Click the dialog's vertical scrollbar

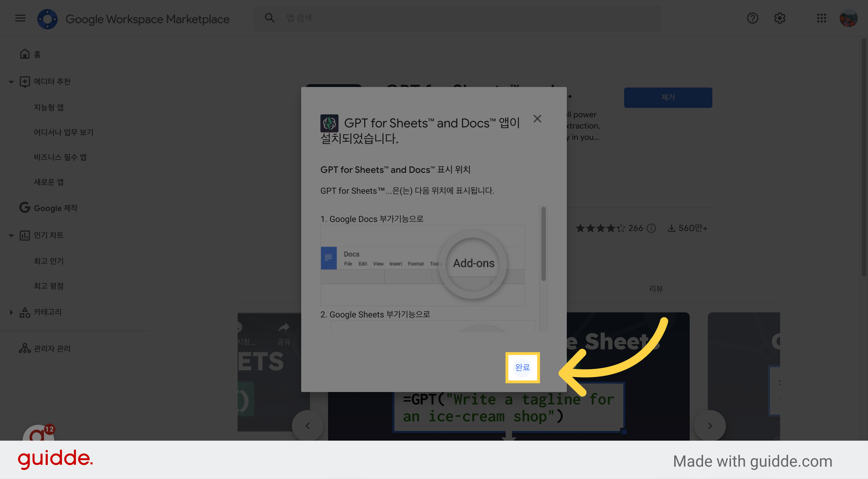[x=543, y=244]
